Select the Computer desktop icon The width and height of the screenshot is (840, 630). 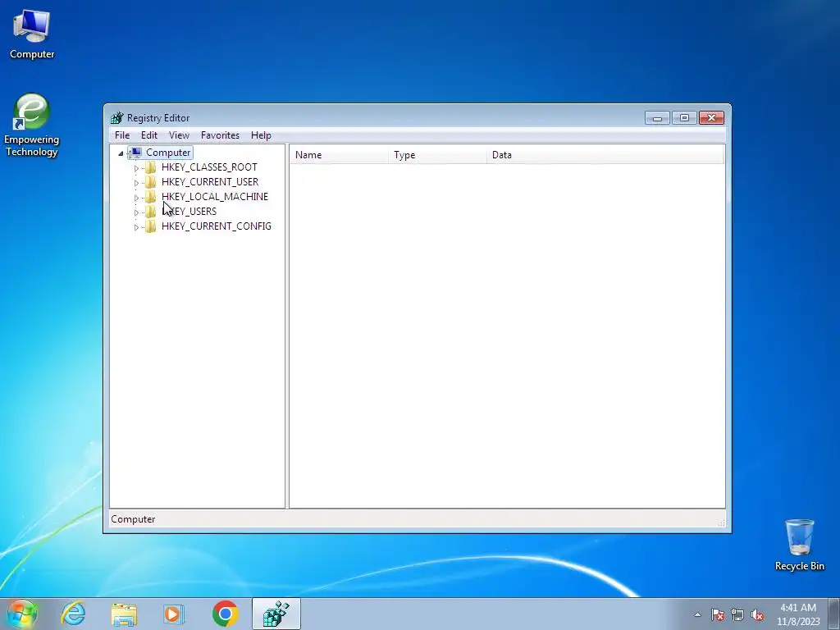(x=32, y=34)
